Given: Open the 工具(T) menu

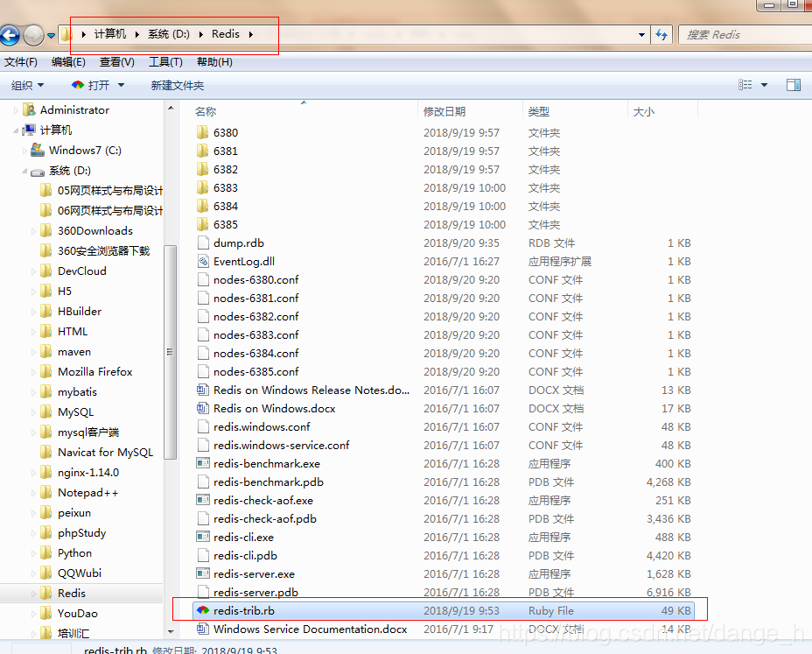Looking at the screenshot, I should (x=165, y=62).
